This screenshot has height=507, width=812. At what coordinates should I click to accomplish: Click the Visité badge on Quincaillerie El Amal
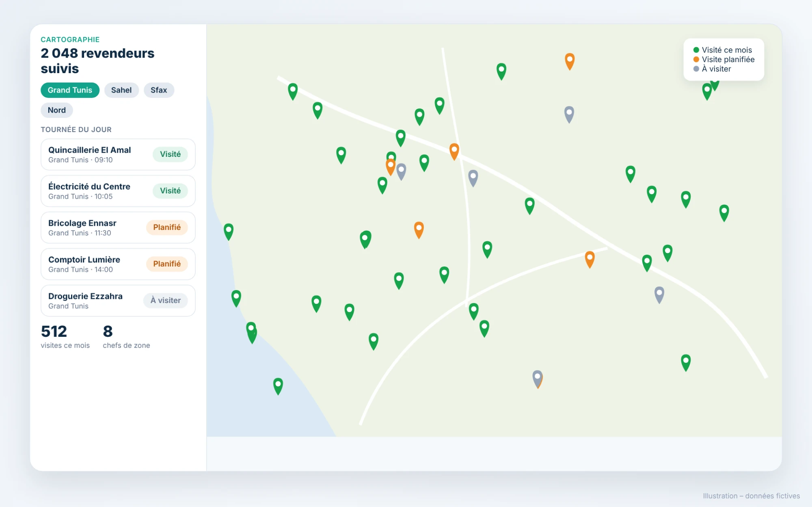pyautogui.click(x=170, y=154)
